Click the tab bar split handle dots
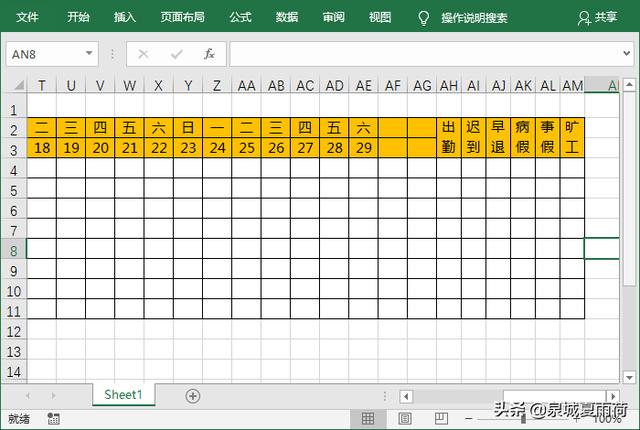 384,396
